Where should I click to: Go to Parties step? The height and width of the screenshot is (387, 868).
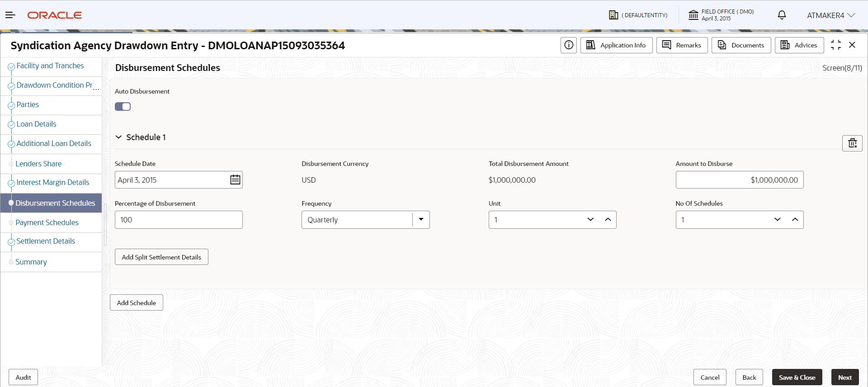[x=28, y=105]
